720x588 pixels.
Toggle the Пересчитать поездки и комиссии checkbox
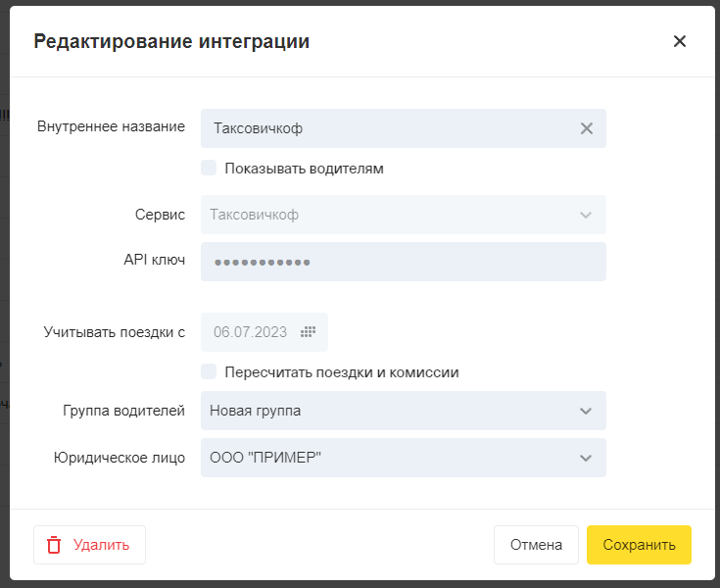pos(209,371)
